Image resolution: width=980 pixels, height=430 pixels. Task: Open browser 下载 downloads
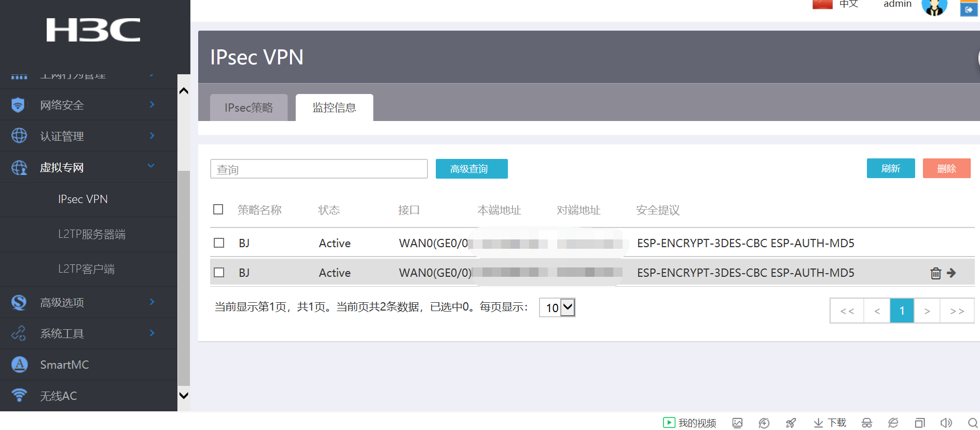[830, 423]
